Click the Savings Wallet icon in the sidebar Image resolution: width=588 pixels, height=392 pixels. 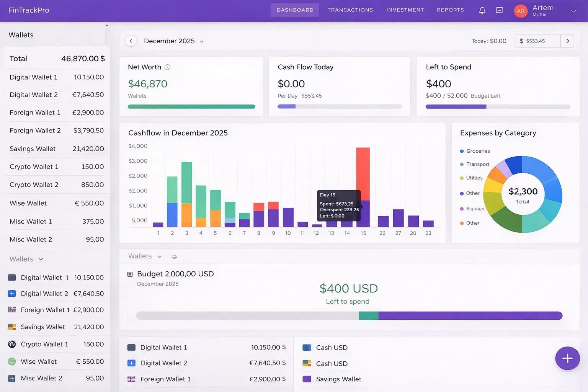12,327
